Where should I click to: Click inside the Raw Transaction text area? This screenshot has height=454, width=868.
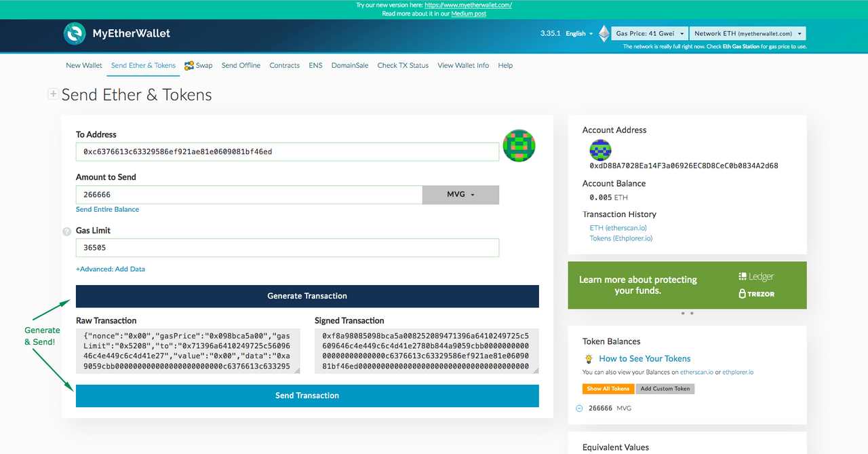(x=188, y=351)
